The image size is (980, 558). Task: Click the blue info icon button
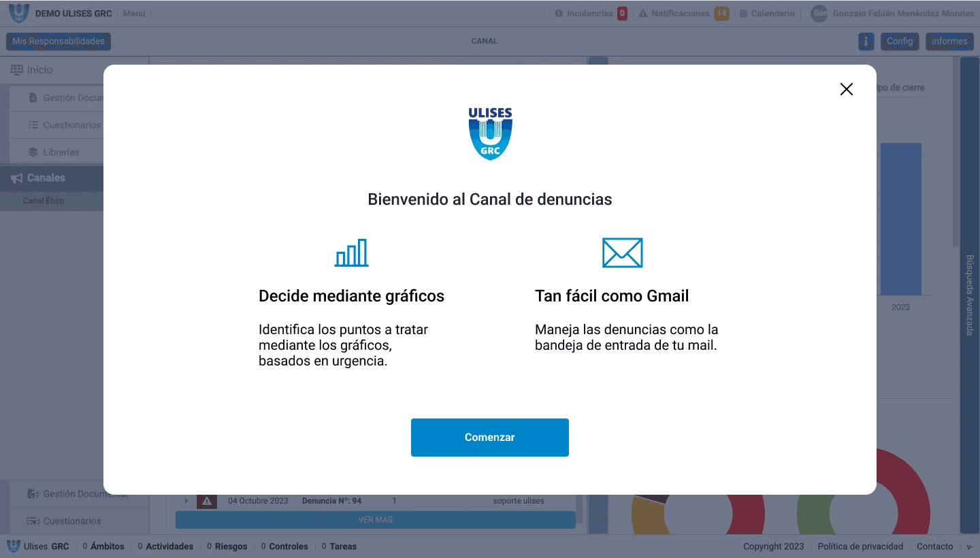pyautogui.click(x=866, y=42)
